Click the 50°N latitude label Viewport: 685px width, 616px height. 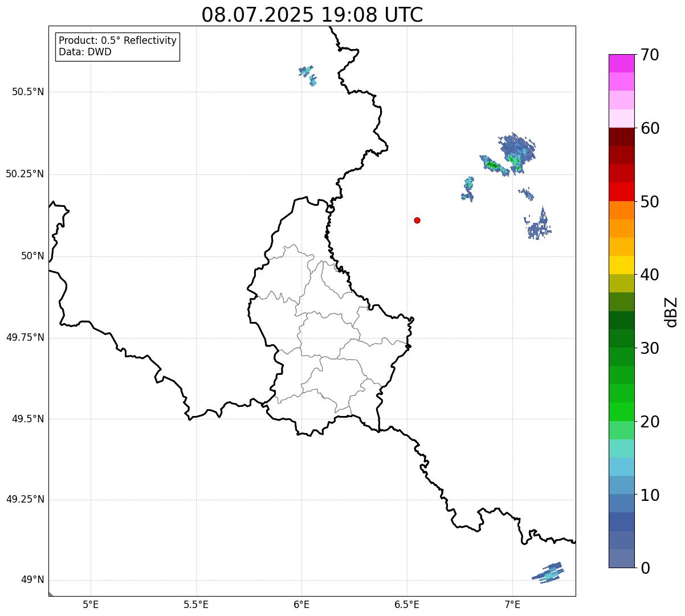click(x=32, y=256)
